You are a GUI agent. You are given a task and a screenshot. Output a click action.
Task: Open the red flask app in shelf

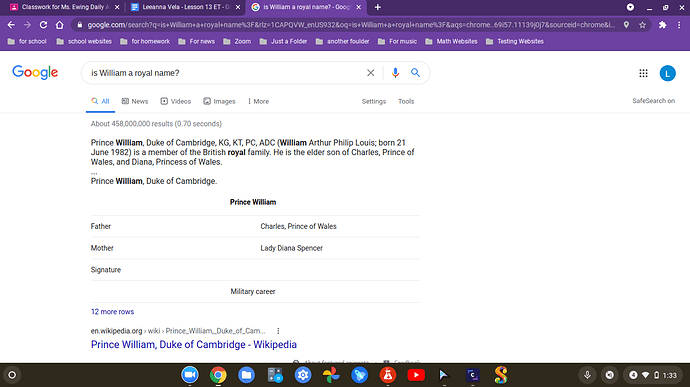(388, 375)
